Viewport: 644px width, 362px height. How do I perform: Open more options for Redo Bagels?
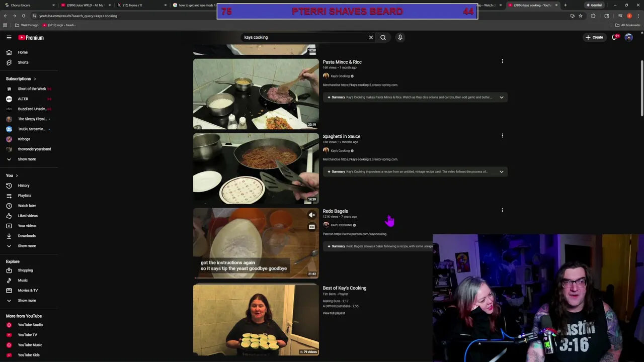pos(502,210)
